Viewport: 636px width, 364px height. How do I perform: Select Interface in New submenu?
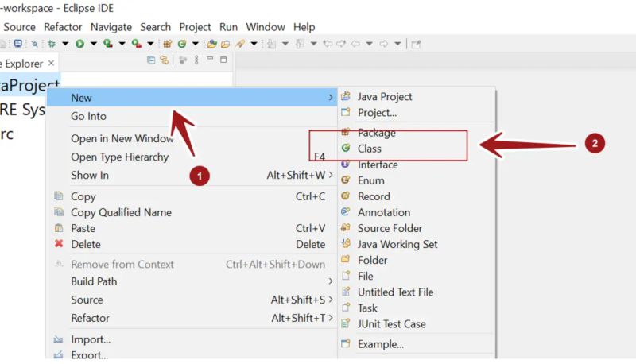(417, 165)
